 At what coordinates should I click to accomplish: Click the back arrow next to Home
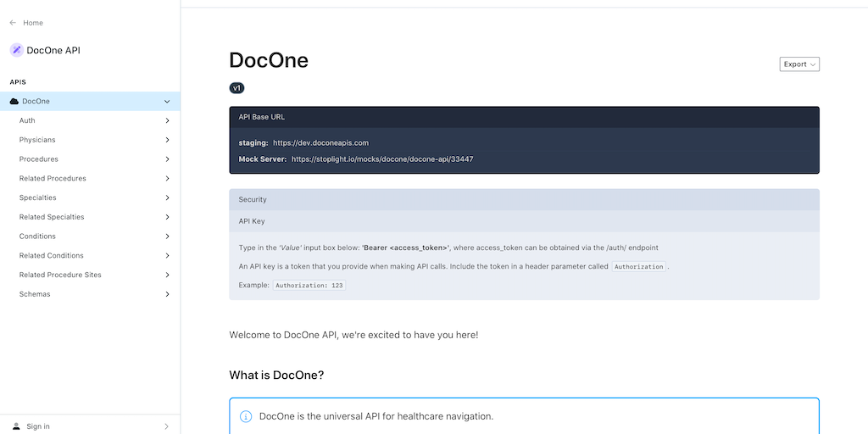pyautogui.click(x=13, y=23)
